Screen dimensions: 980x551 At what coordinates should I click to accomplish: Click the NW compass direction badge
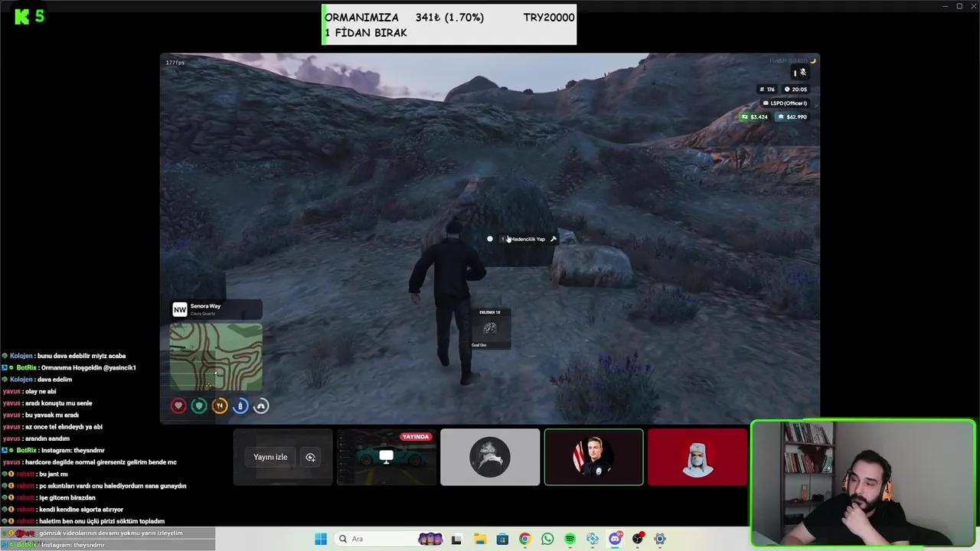coord(179,309)
